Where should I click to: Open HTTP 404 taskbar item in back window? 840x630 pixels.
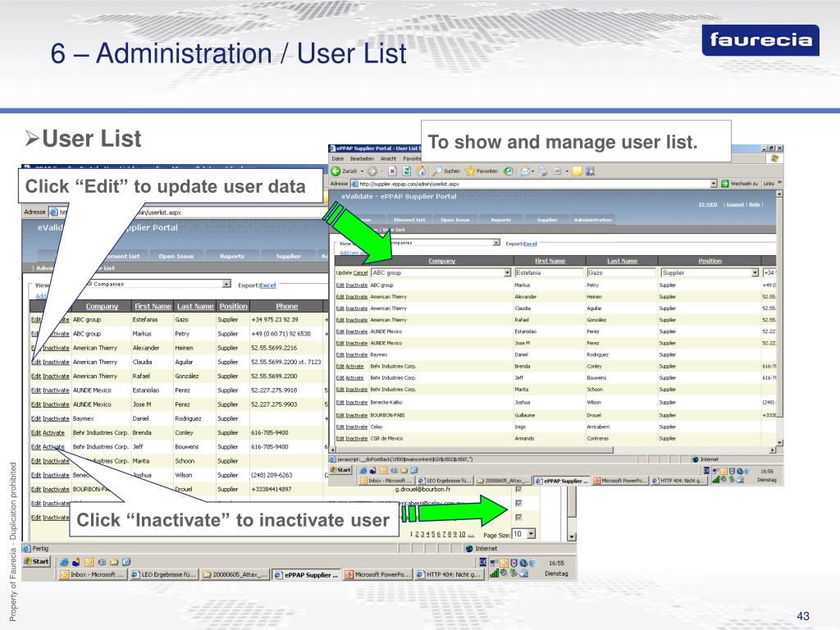[x=450, y=574]
